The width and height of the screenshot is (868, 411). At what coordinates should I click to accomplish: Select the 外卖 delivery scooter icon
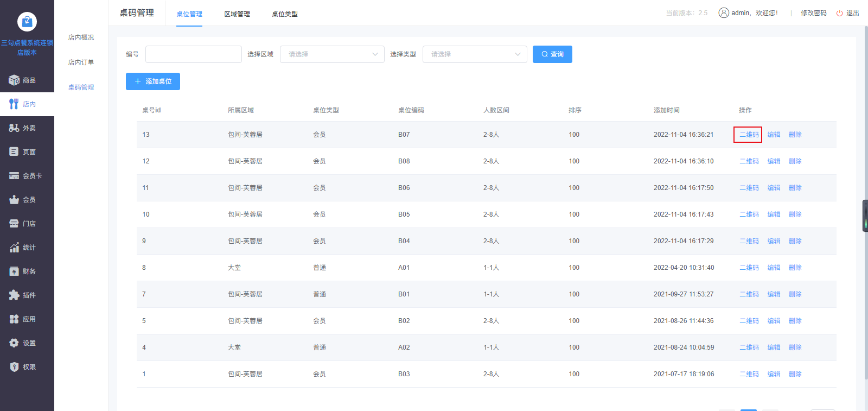14,128
